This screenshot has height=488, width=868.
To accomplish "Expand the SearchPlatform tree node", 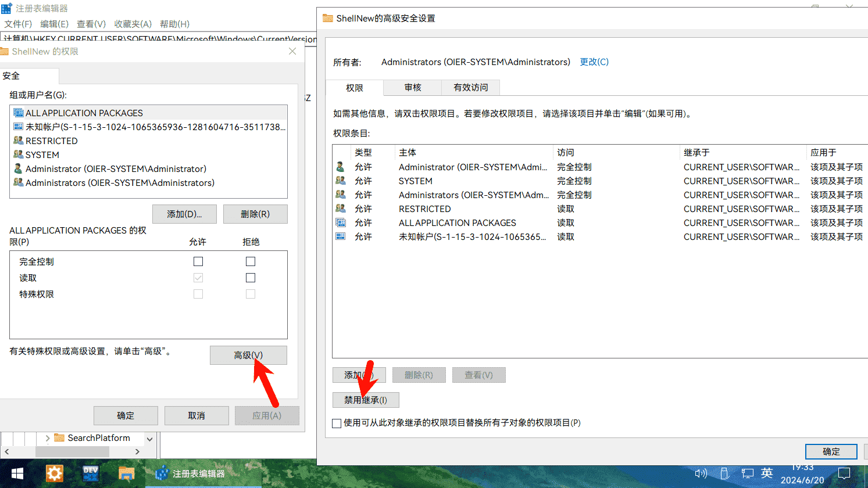I will pos(48,438).
